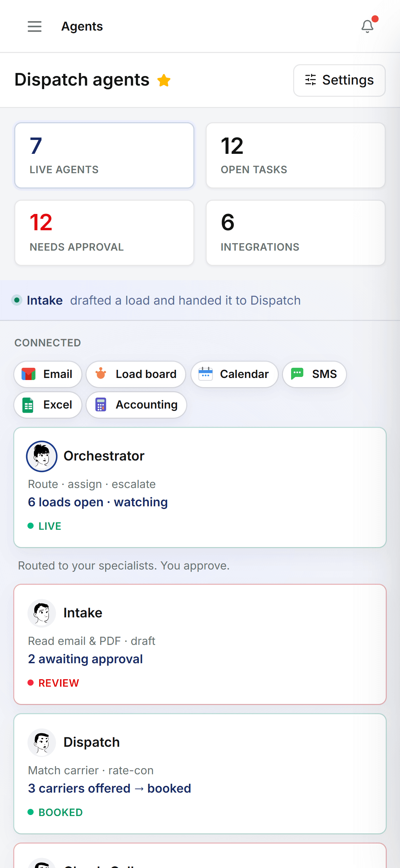The width and height of the screenshot is (400, 868).
Task: Open the Settings button
Action: [x=339, y=80]
